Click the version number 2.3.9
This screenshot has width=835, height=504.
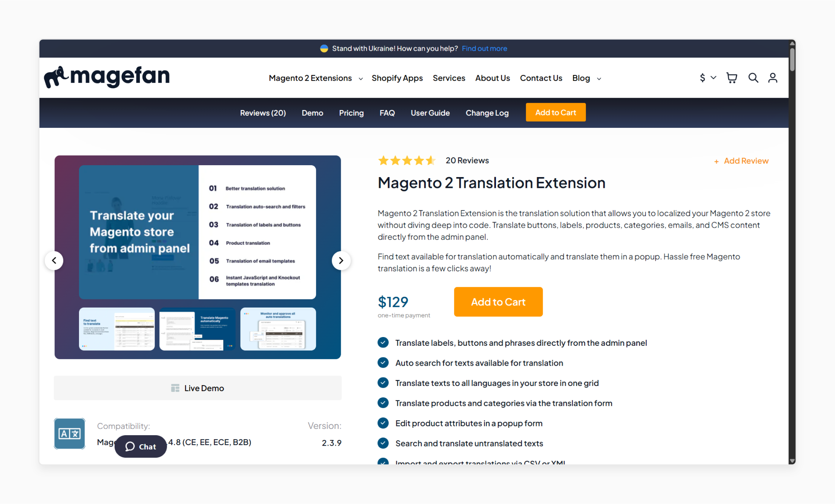(331, 443)
